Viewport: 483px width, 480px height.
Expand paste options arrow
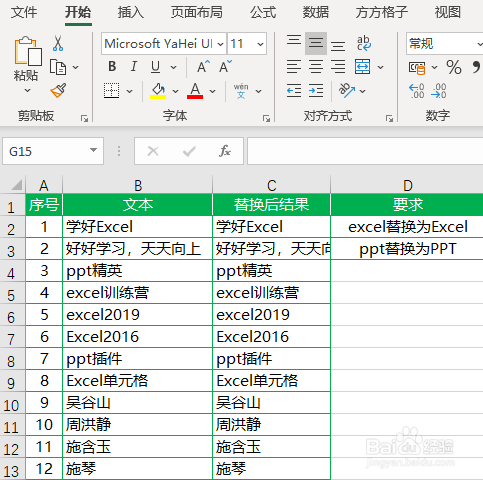coord(27,90)
